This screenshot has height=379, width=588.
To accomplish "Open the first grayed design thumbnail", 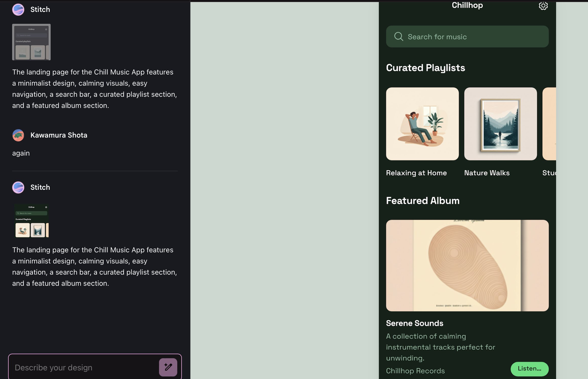I will pos(31,42).
